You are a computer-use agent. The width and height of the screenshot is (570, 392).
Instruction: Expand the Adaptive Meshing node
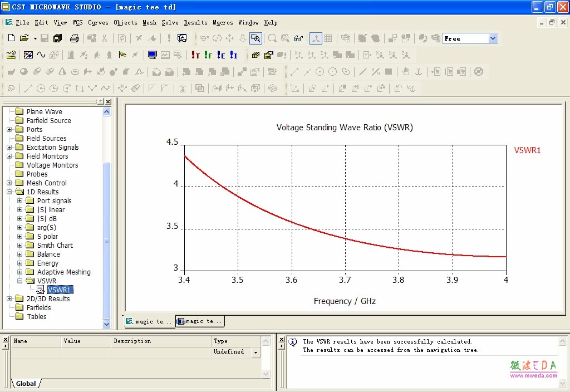click(x=19, y=272)
